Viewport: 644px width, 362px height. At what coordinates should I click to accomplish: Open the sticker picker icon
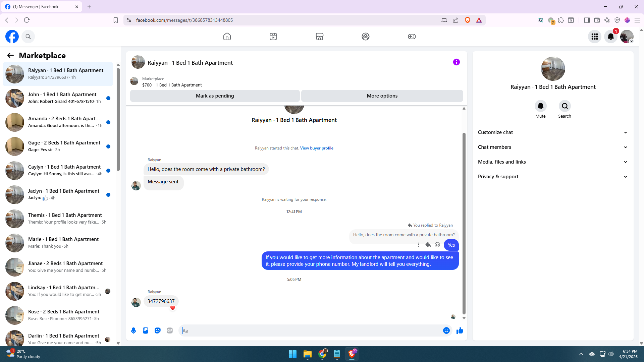[158, 330]
